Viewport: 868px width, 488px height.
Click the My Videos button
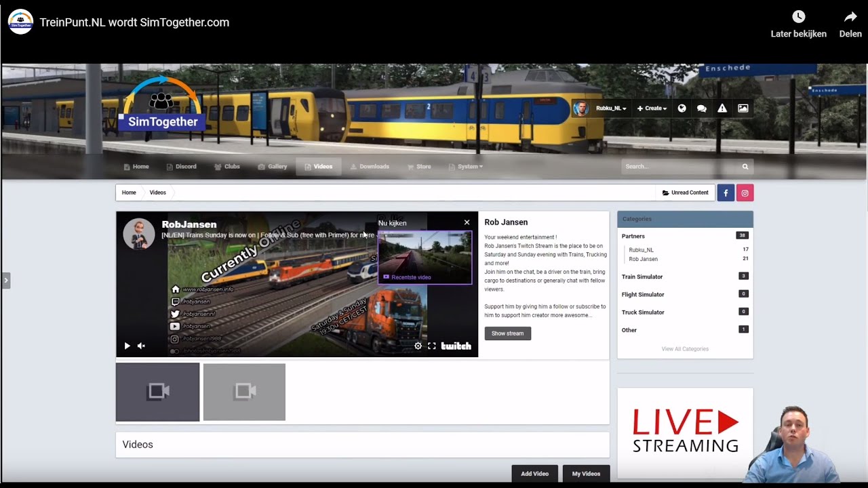click(586, 474)
